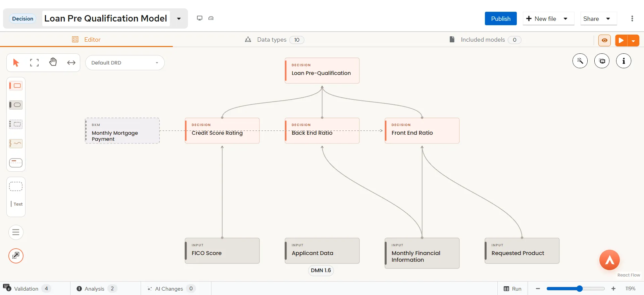
Task: Publish the model
Action: (501, 18)
